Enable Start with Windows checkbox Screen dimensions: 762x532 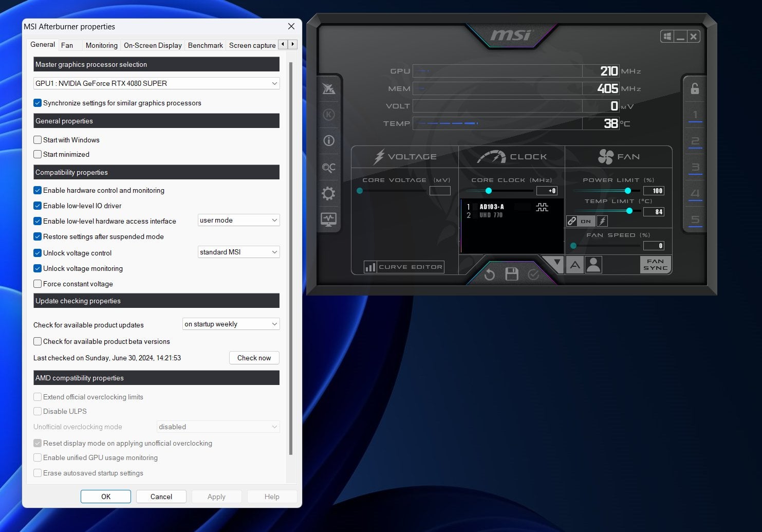[x=38, y=140]
